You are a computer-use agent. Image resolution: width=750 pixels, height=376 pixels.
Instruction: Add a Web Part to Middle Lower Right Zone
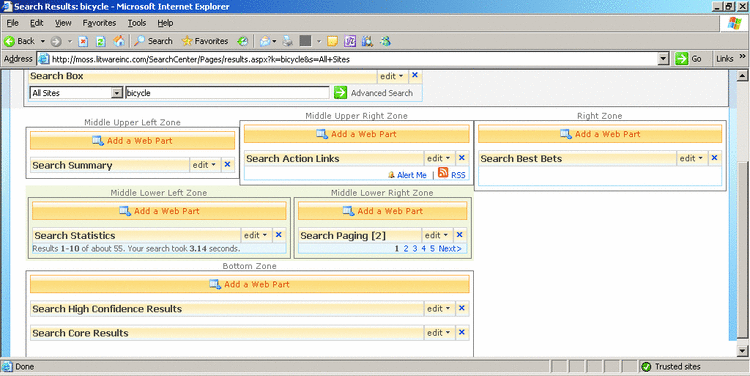pyautogui.click(x=383, y=211)
